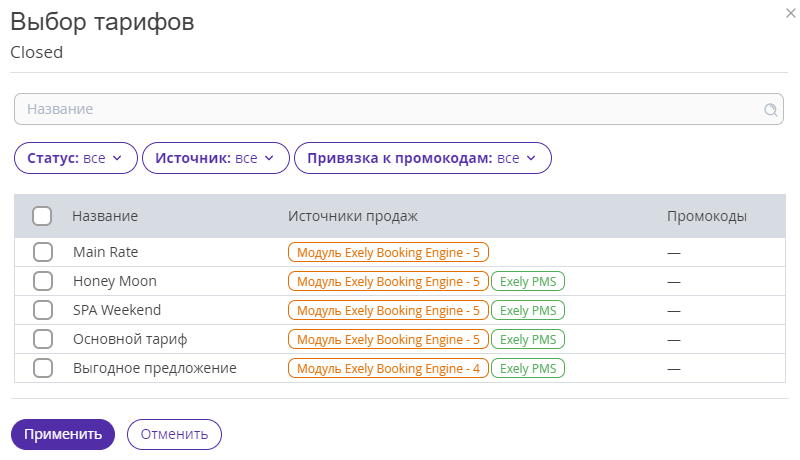Viewport: 800px width, 460px height.
Task: Enable the SPA Weekend checkbox
Action: coord(43,310)
